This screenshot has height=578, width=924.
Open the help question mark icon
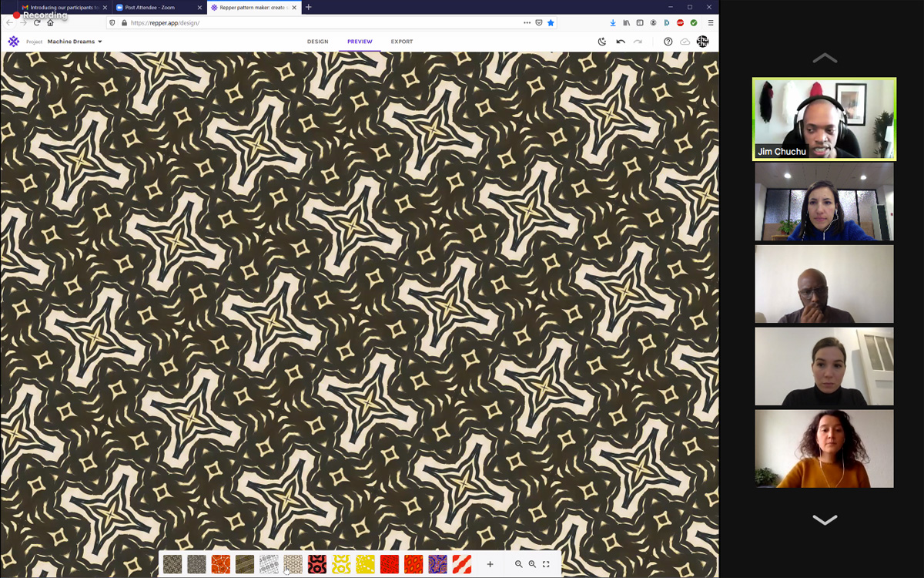point(668,42)
